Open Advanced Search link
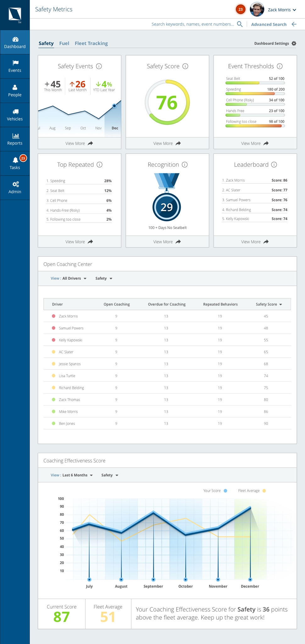305x644 pixels. click(x=269, y=25)
